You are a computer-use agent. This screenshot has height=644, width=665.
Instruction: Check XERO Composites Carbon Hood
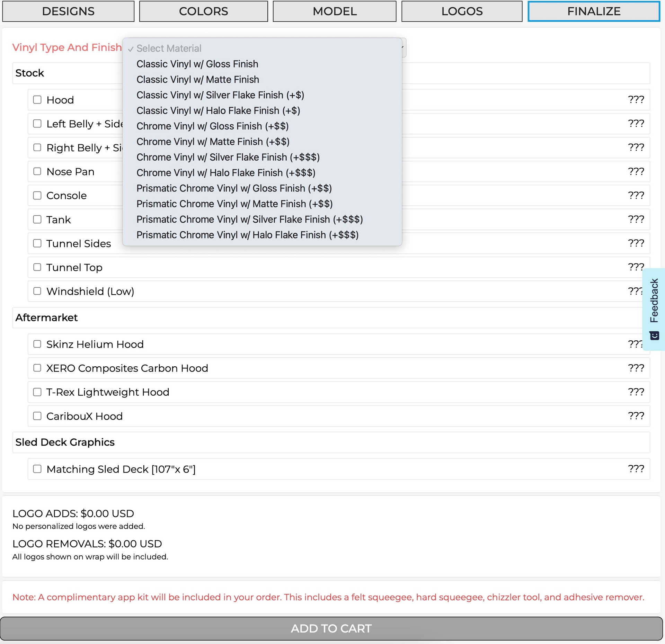(37, 368)
